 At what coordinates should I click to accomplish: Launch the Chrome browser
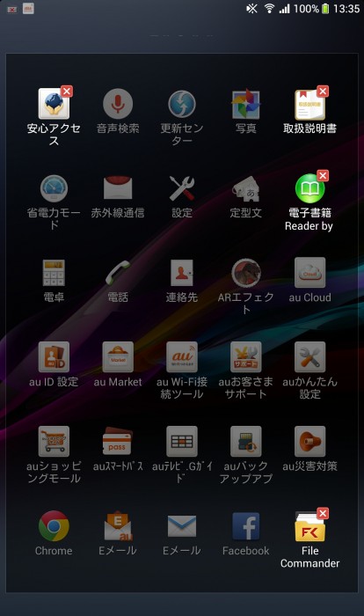coord(54,525)
